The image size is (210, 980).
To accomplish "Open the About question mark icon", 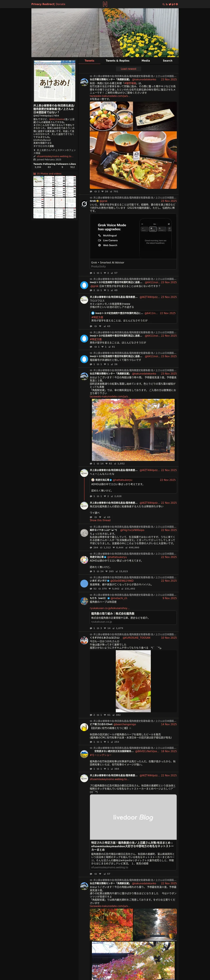I will pyautogui.click(x=174, y=4).
